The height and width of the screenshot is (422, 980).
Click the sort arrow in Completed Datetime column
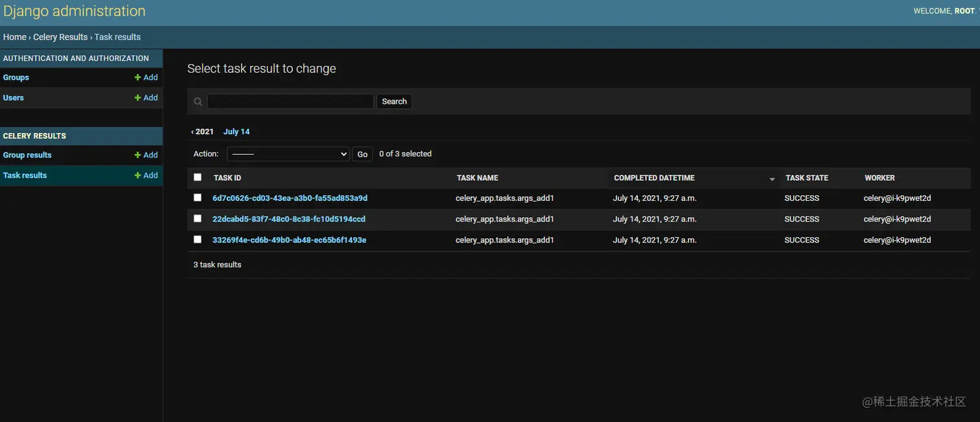coord(772,179)
